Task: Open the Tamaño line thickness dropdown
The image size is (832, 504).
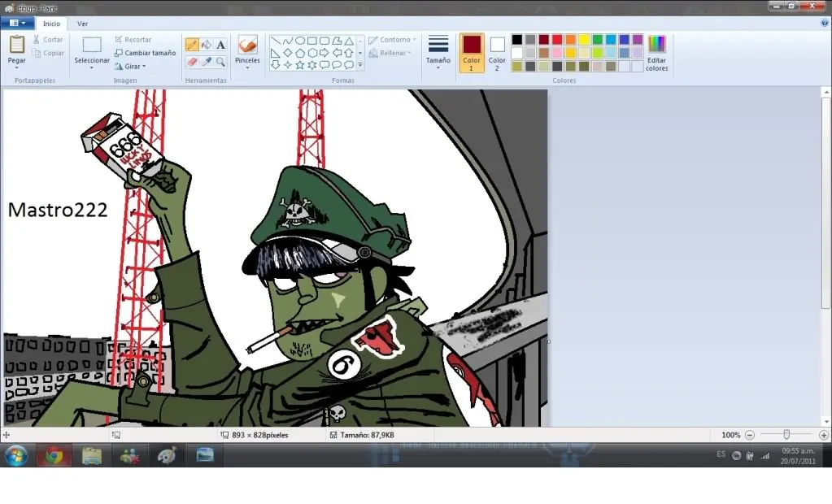Action: 438,53
